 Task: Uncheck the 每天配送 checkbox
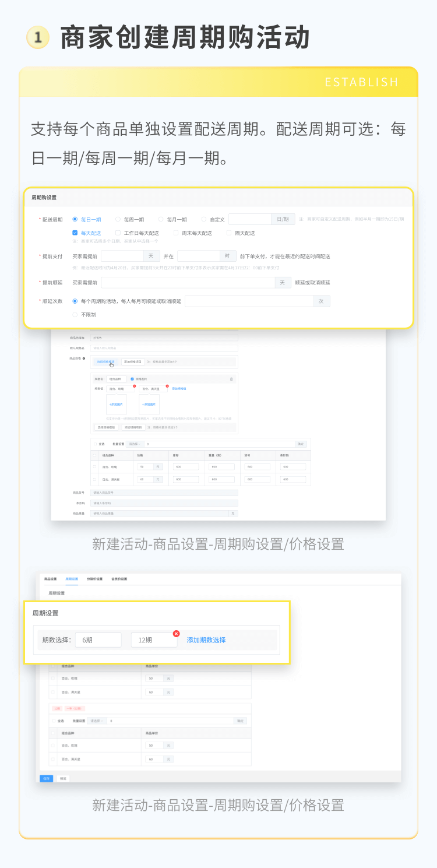(75, 233)
